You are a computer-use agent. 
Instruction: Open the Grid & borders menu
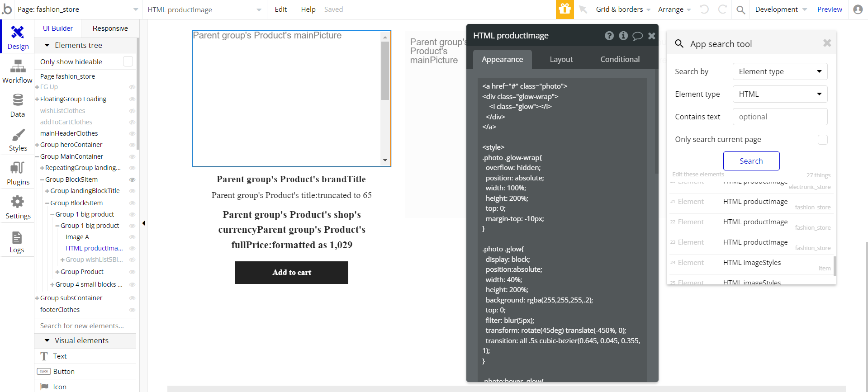(623, 9)
